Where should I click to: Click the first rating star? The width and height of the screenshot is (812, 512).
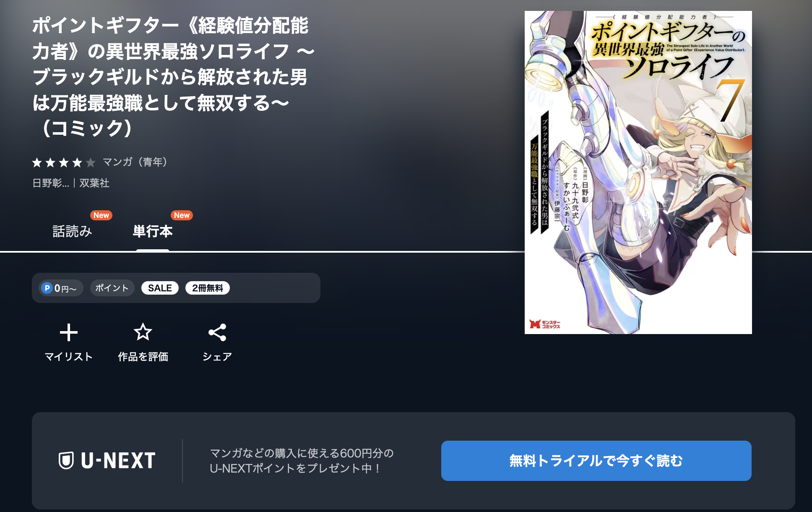tap(37, 162)
